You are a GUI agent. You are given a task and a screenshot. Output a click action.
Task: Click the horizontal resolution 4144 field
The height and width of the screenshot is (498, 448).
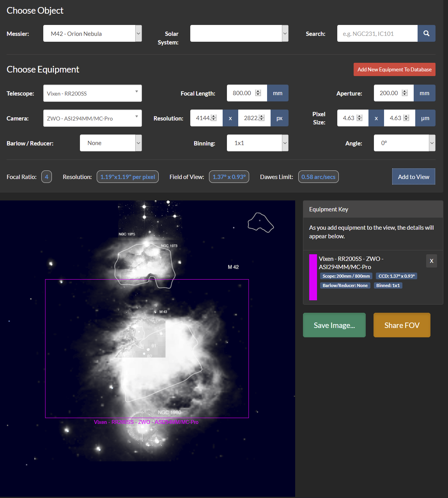(206, 118)
